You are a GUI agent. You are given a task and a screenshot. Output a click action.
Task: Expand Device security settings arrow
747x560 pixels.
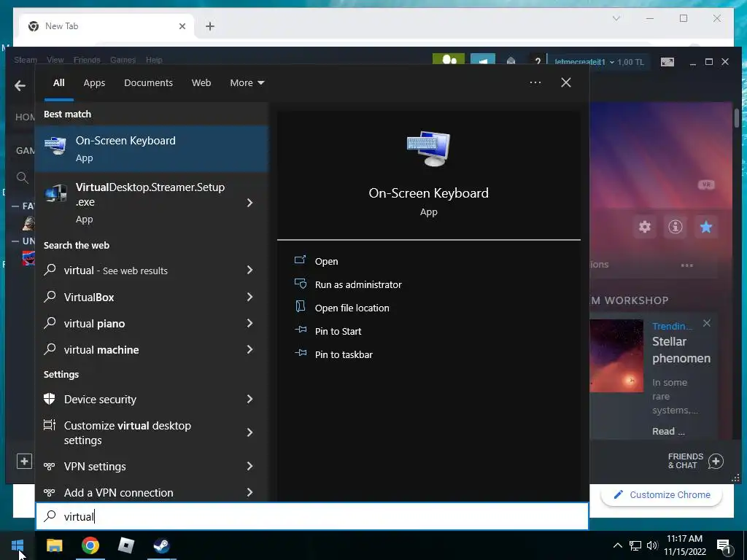click(249, 399)
